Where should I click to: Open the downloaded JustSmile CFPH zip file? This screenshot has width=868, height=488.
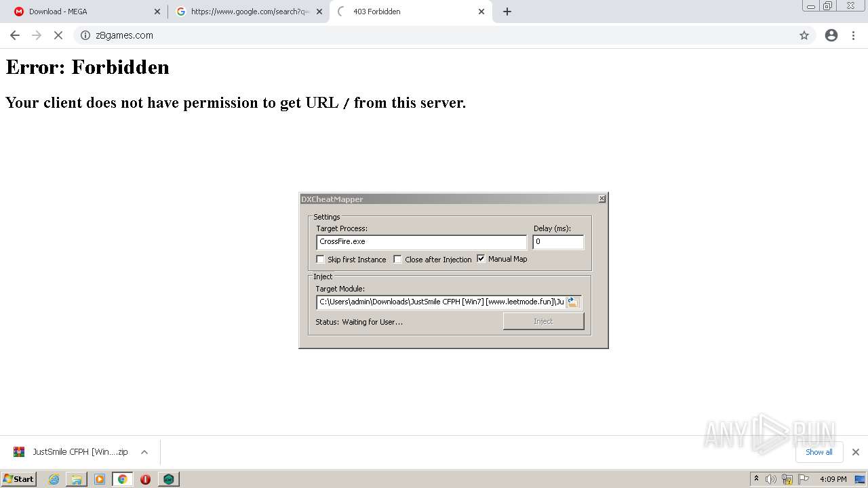[x=70, y=452]
